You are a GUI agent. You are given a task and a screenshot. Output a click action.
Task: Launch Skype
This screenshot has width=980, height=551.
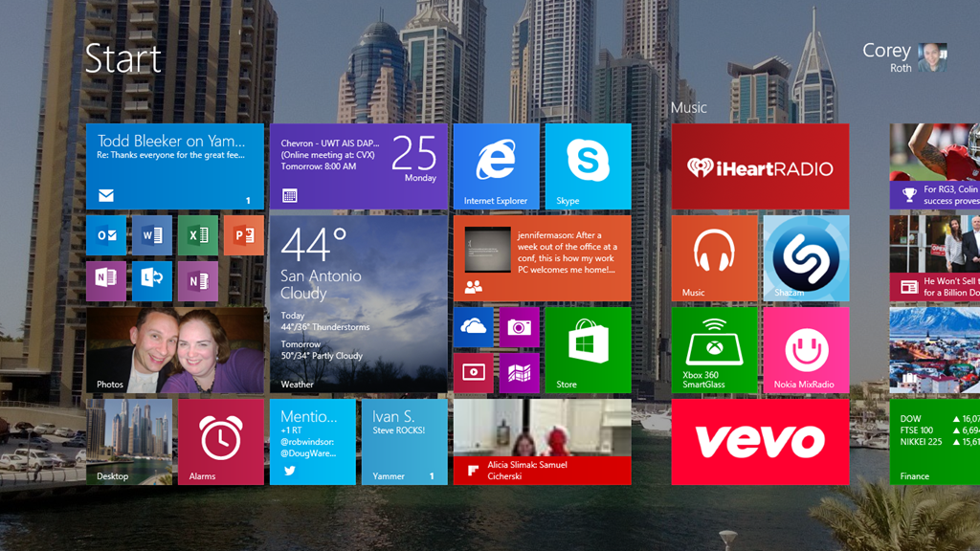click(x=588, y=167)
